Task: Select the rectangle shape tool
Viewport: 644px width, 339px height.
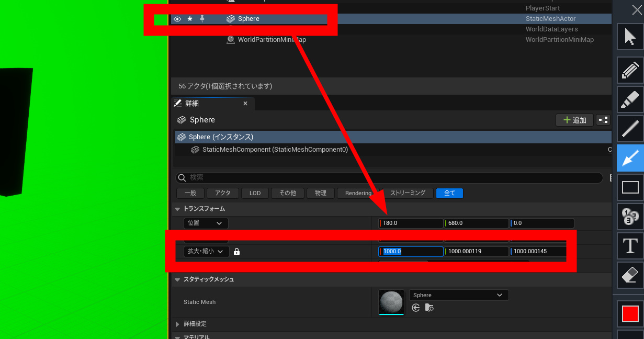Action: pyautogui.click(x=630, y=187)
